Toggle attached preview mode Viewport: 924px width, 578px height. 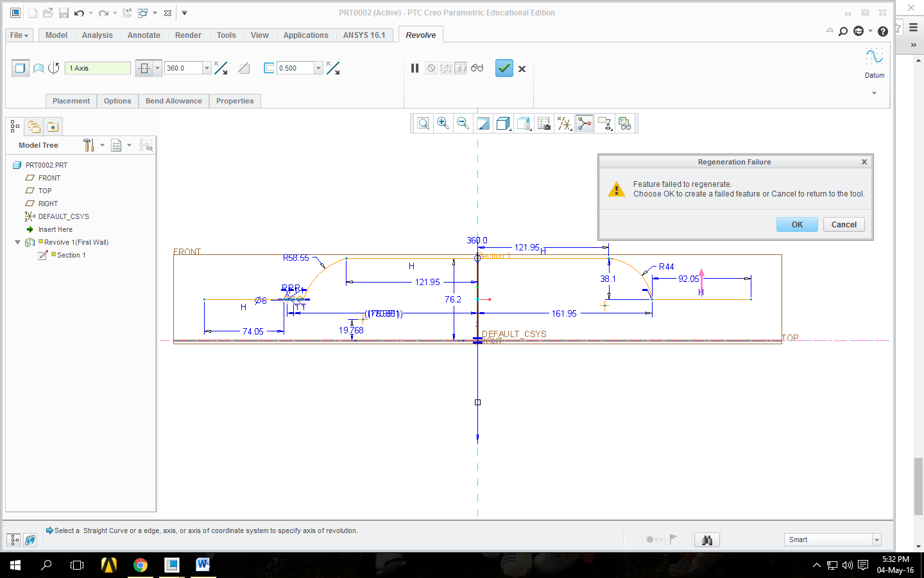(x=461, y=68)
